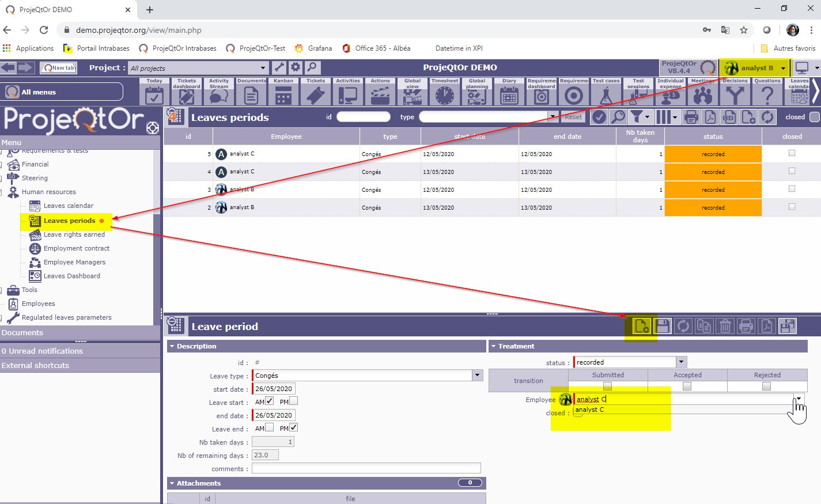Screen dimensions: 821x504
Task: Open the Timesheet clock icon
Action: click(x=445, y=95)
